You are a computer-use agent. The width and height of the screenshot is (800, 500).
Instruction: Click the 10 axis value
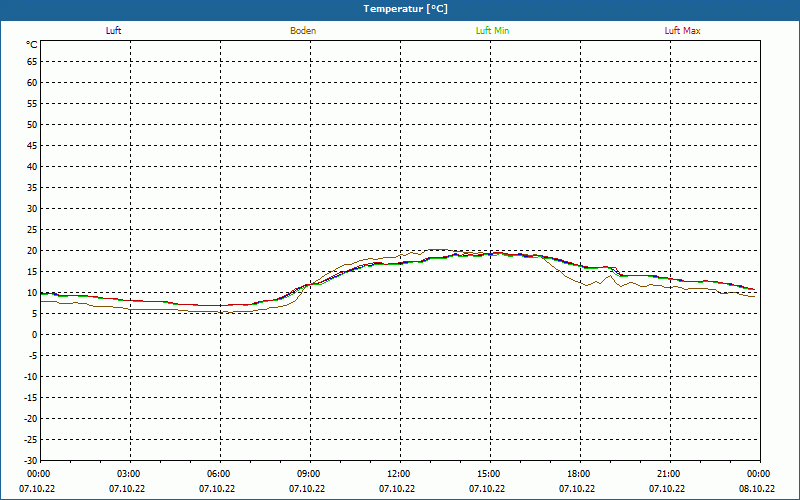pyautogui.click(x=32, y=293)
